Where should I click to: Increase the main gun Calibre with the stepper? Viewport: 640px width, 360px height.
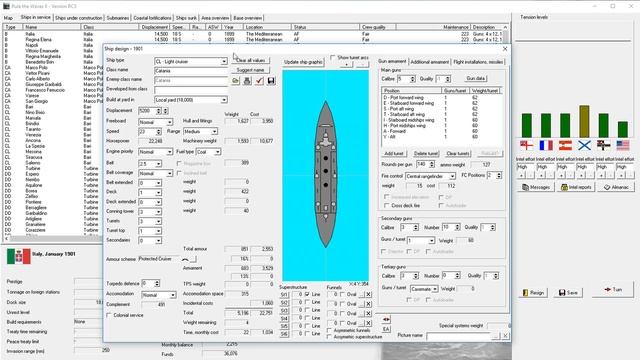pos(413,77)
